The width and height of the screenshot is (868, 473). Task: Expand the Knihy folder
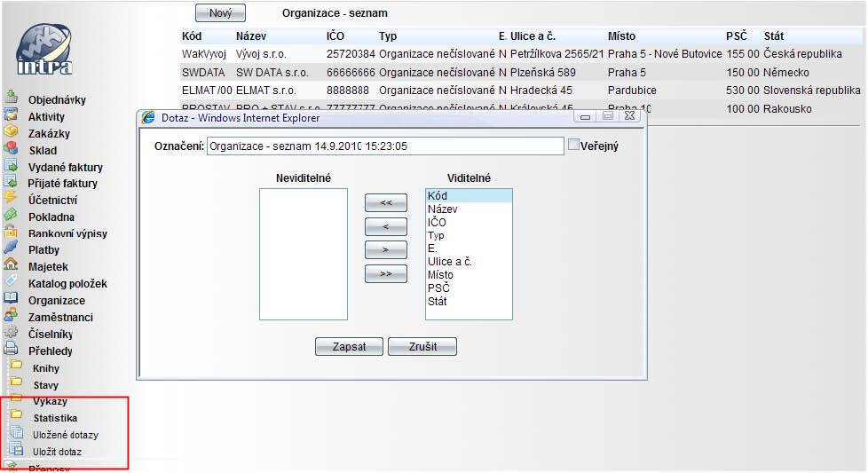pos(16,367)
